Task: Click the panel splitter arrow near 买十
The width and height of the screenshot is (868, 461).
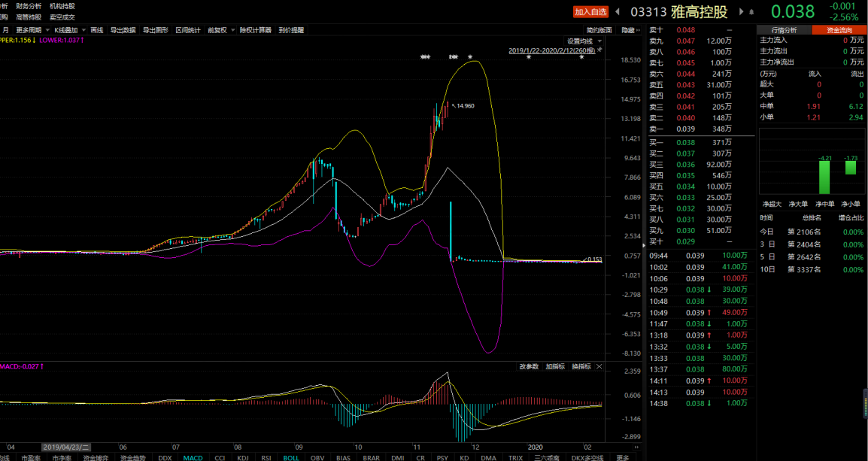Action: point(644,244)
